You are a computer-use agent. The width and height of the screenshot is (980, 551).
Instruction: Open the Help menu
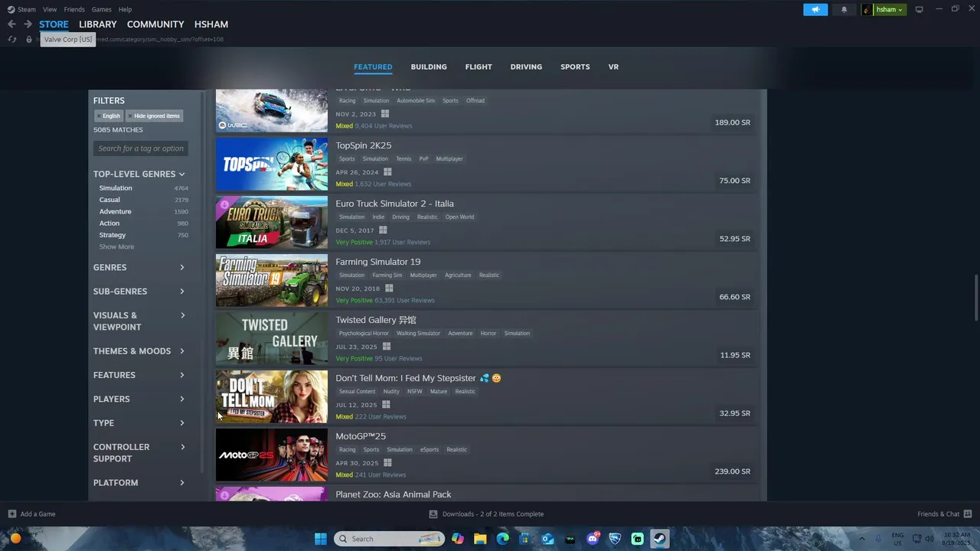click(125, 9)
